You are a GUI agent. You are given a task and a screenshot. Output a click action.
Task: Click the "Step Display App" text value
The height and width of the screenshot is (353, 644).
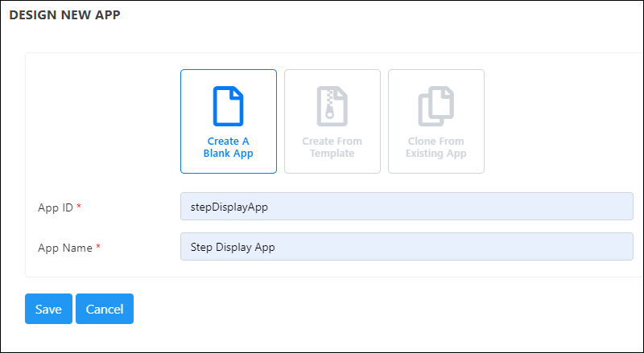233,247
